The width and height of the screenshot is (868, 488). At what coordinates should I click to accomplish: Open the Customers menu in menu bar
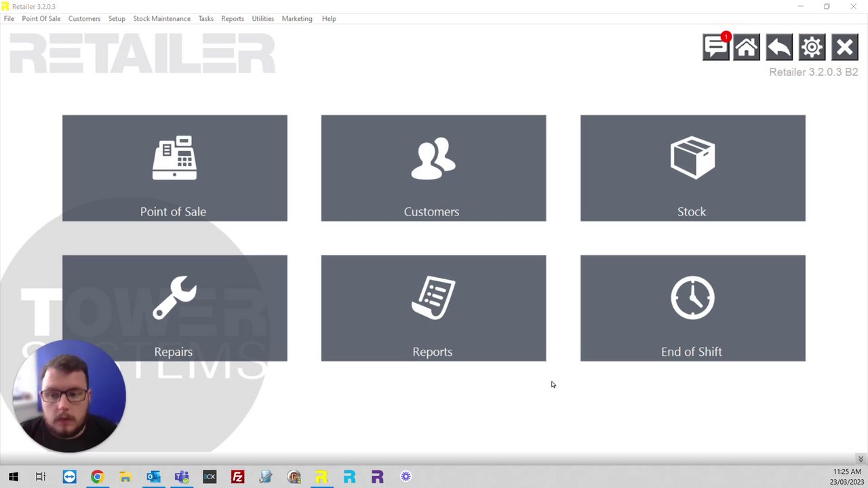click(84, 18)
